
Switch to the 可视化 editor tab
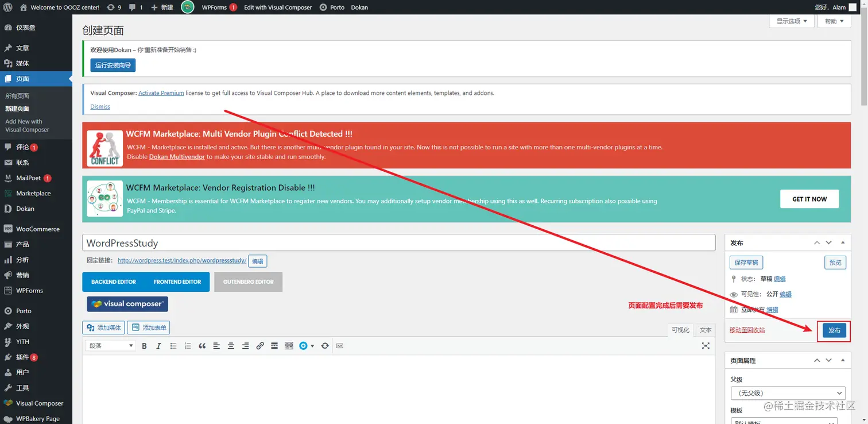[680, 330]
